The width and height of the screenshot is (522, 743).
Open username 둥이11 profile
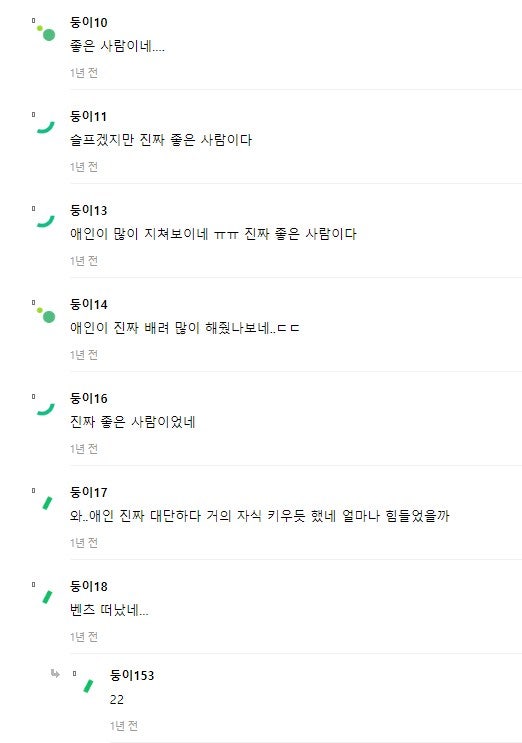point(89,116)
